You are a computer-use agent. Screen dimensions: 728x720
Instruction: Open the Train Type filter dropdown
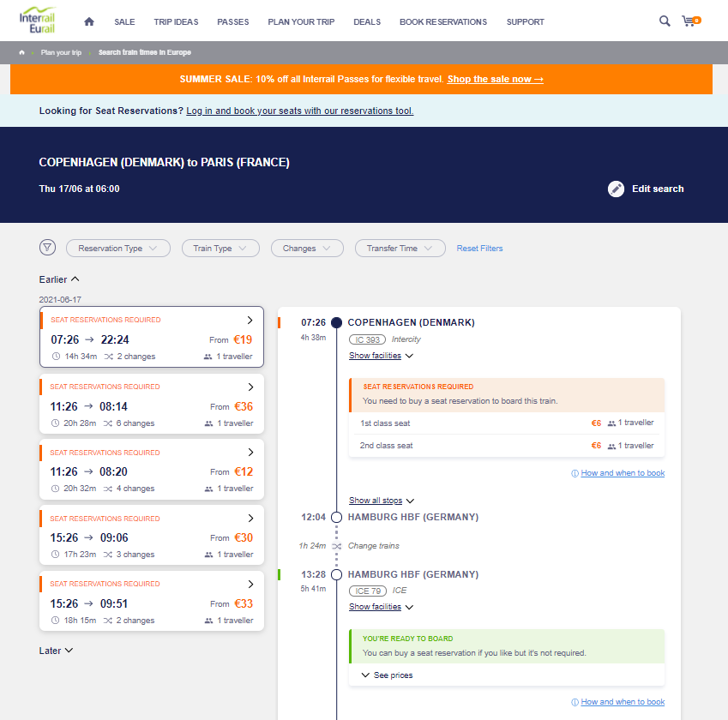tap(220, 249)
